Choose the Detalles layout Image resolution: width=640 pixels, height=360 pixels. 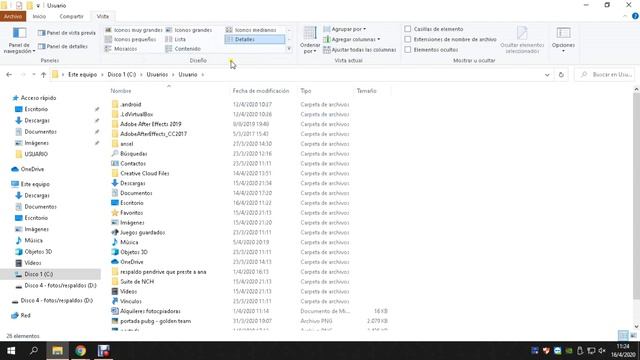[255, 39]
